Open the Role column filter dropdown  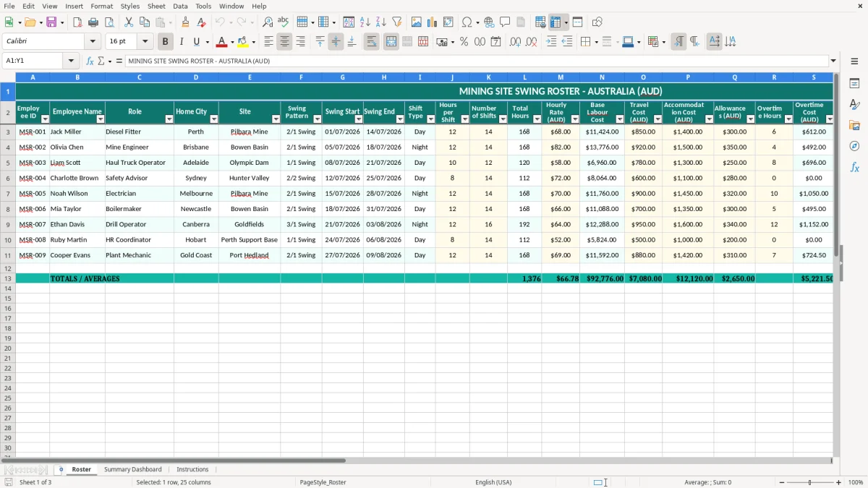point(169,119)
